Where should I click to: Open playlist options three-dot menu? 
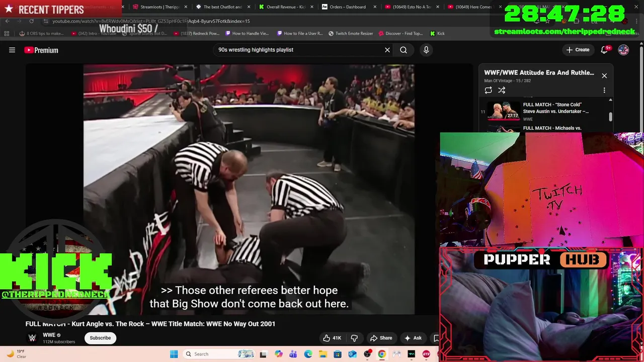coord(604,90)
